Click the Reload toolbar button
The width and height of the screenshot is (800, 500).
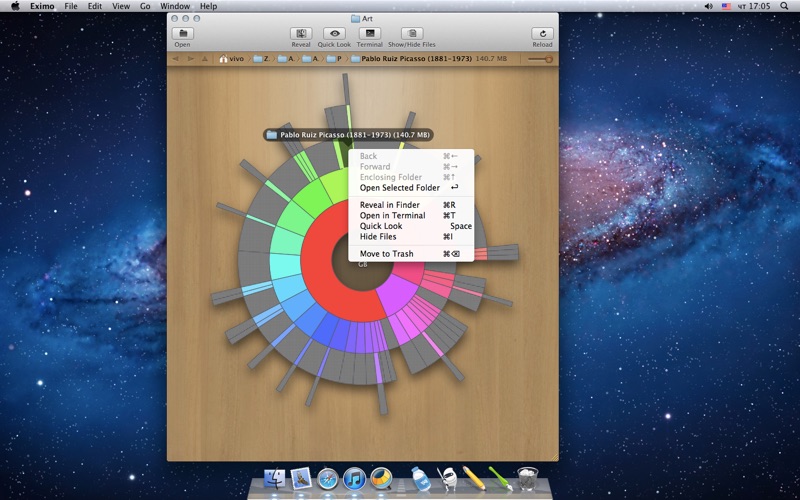(542, 34)
